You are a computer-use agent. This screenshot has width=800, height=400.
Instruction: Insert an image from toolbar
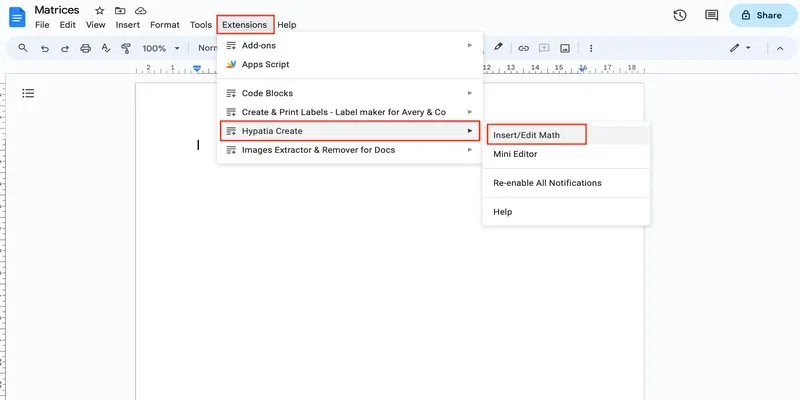click(x=565, y=48)
